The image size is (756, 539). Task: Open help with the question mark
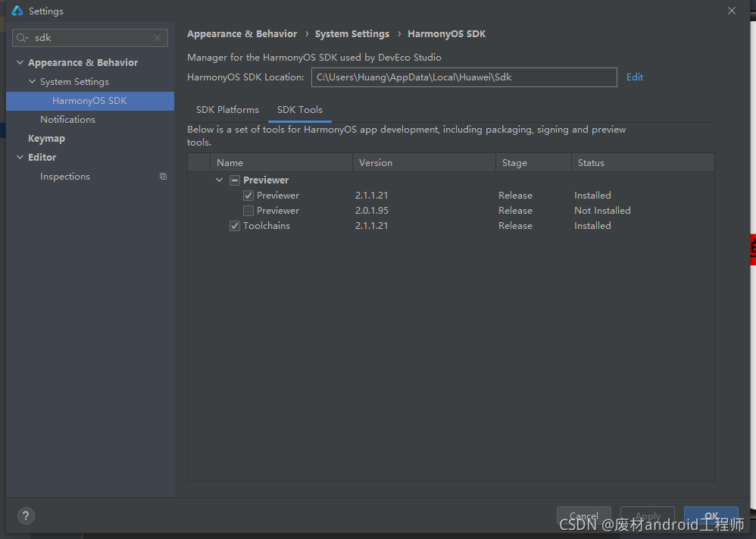pos(26,515)
